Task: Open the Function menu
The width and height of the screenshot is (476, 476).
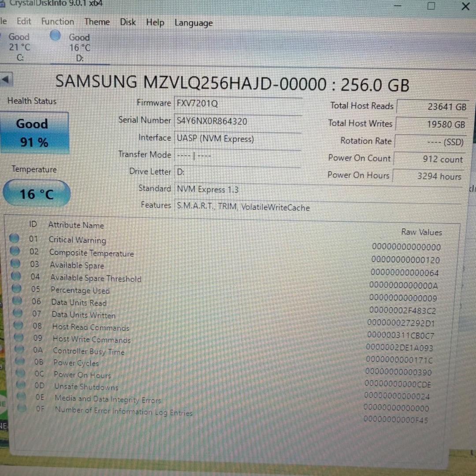Action: coord(57,22)
